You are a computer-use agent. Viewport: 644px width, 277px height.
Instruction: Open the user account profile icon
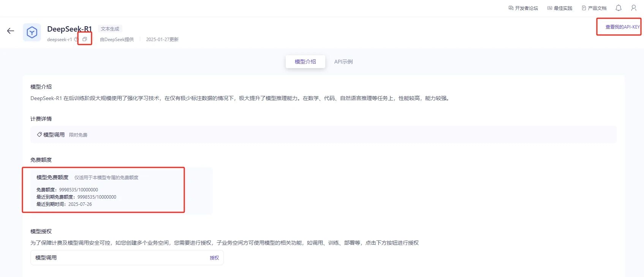tap(634, 8)
